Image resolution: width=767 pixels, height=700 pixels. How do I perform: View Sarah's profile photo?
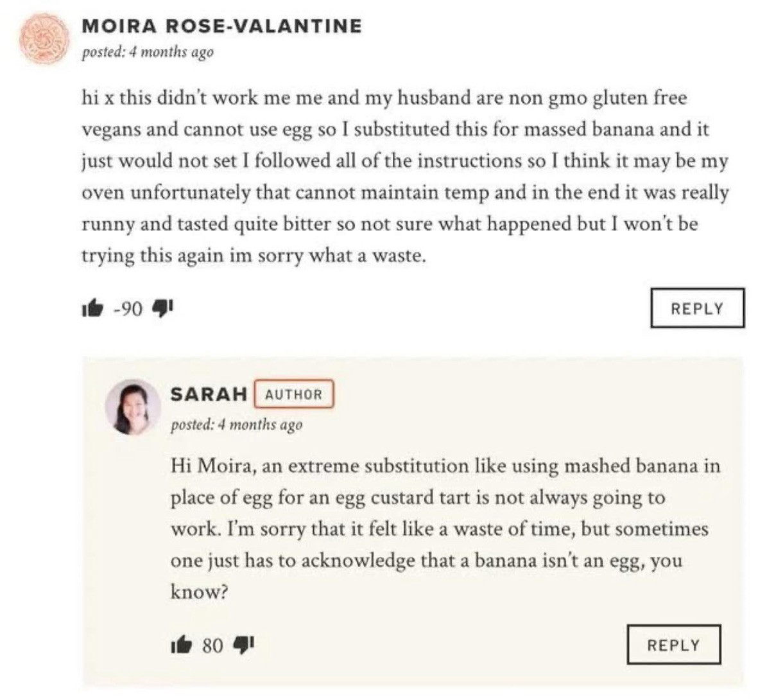[133, 407]
